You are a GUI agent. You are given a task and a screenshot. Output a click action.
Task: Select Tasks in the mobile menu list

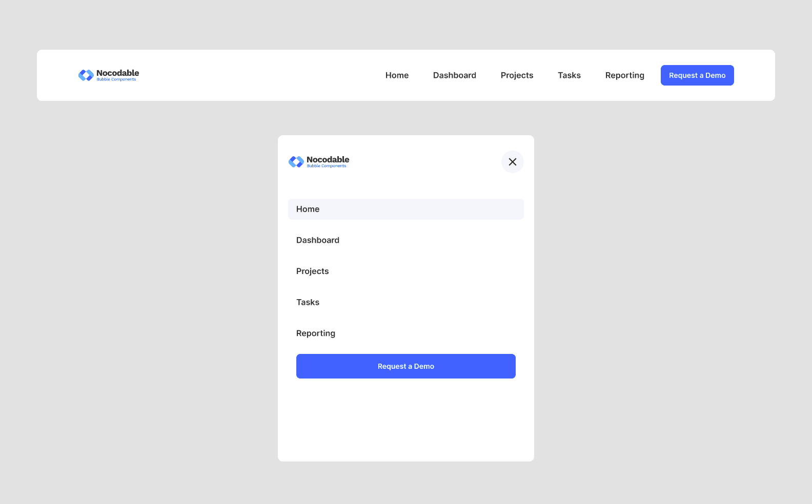click(308, 302)
